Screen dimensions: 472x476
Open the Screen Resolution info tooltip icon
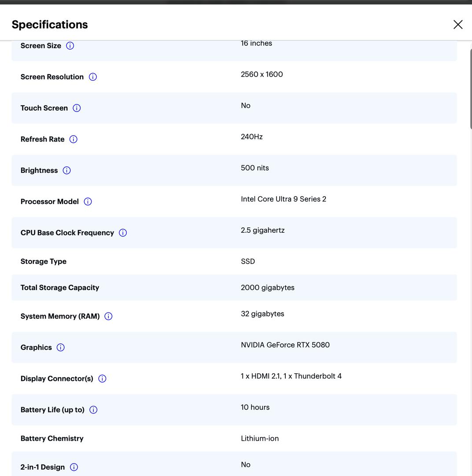click(93, 77)
